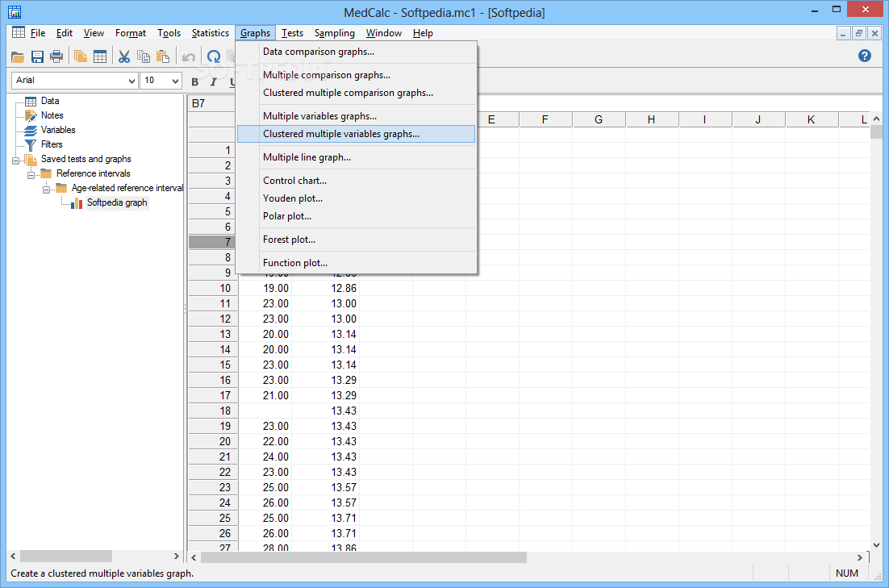Open Control chart from Graphs menu

pos(356,181)
